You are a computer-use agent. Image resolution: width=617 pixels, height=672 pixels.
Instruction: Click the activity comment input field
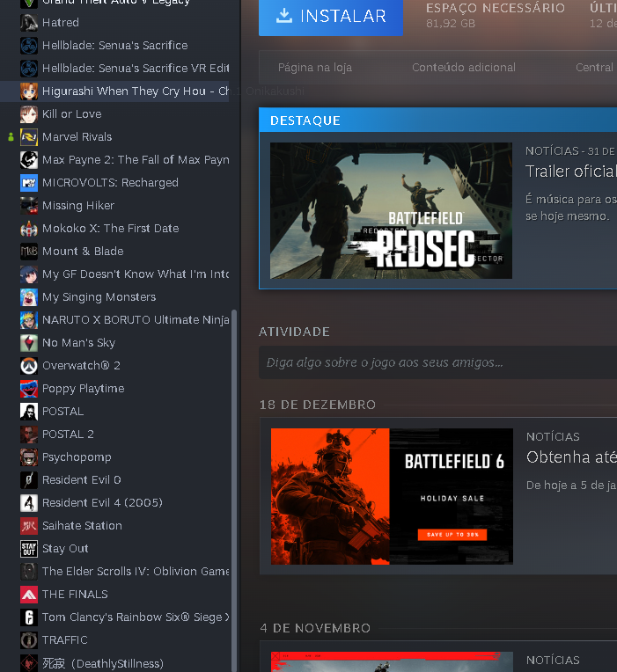[x=437, y=362]
